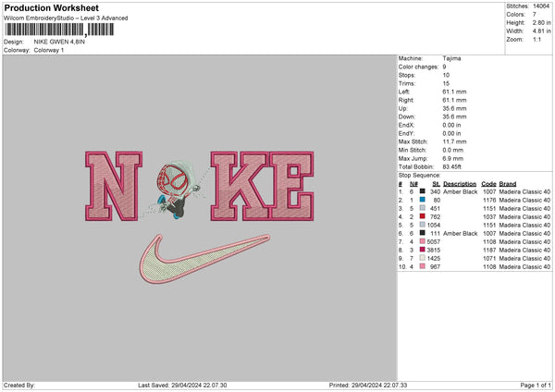Click the pink swatch in stop row 10

(x=423, y=266)
